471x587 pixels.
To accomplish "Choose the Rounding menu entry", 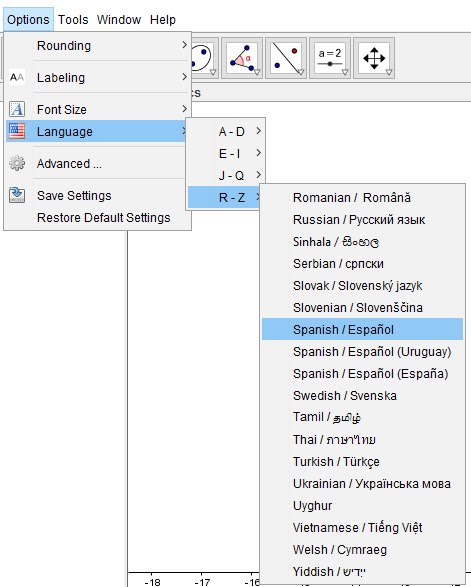I will (x=97, y=45).
